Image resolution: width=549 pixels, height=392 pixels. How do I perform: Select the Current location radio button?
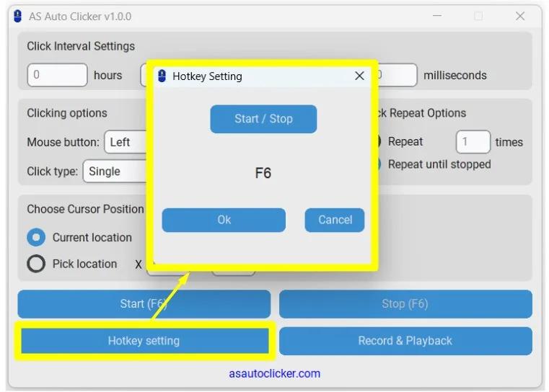click(36, 238)
